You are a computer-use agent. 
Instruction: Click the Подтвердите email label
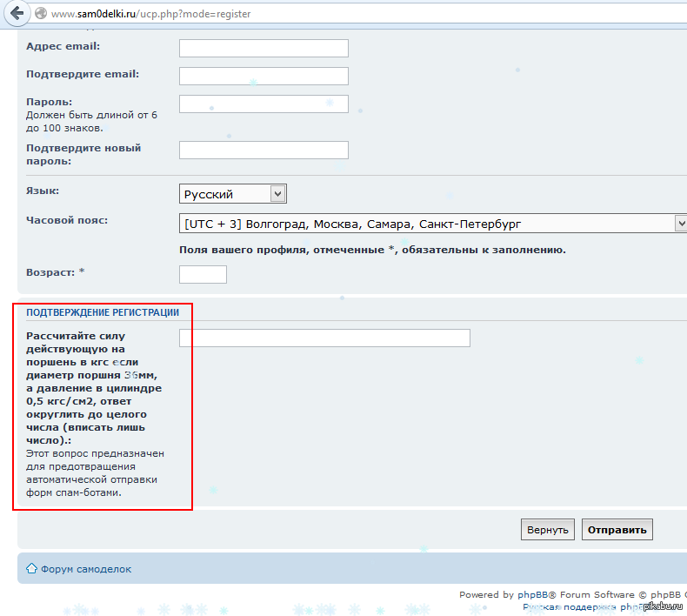(x=83, y=74)
